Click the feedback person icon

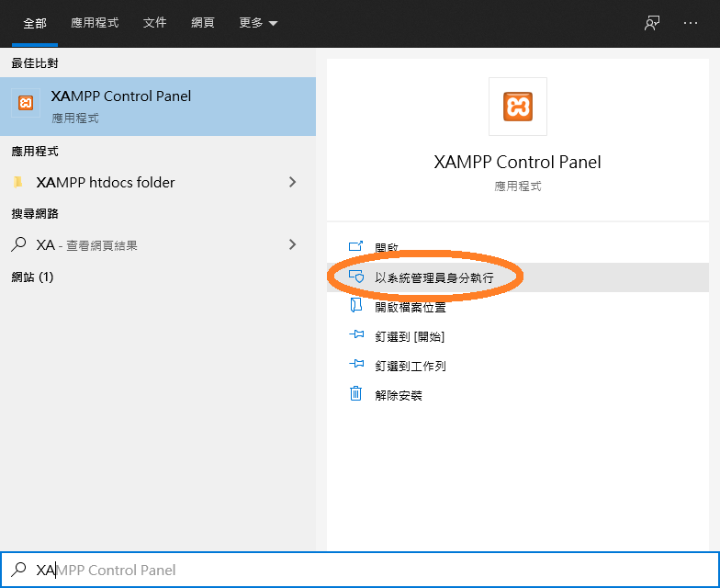point(652,23)
